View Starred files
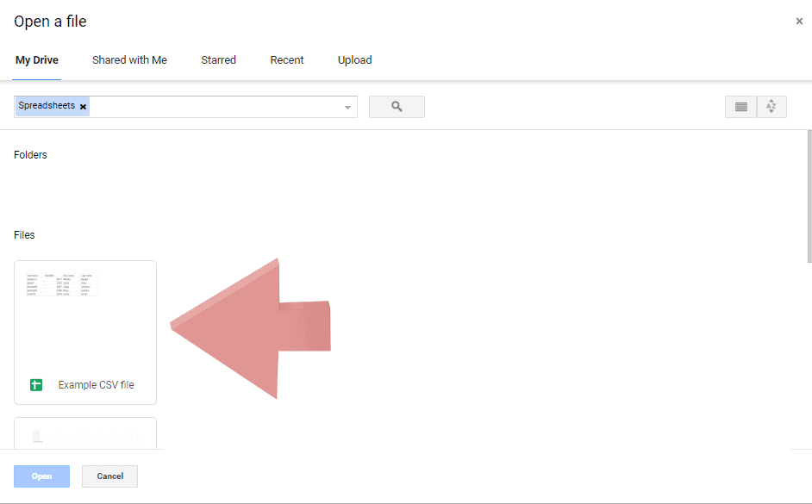The width and height of the screenshot is (812, 504). [x=218, y=59]
